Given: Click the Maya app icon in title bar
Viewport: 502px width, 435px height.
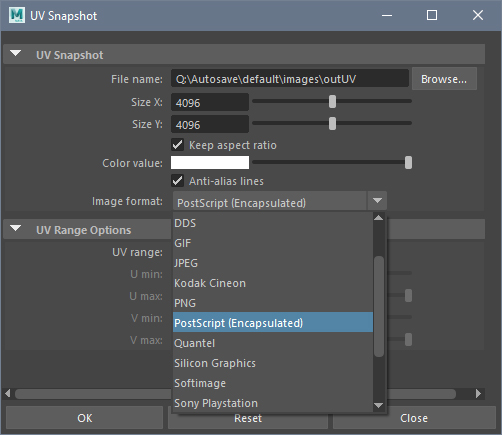Looking at the screenshot, I should (x=17, y=15).
